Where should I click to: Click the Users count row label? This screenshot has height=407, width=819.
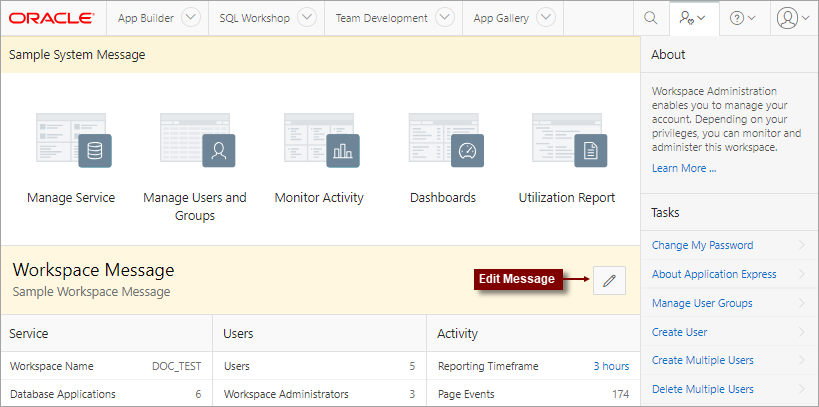237,366
